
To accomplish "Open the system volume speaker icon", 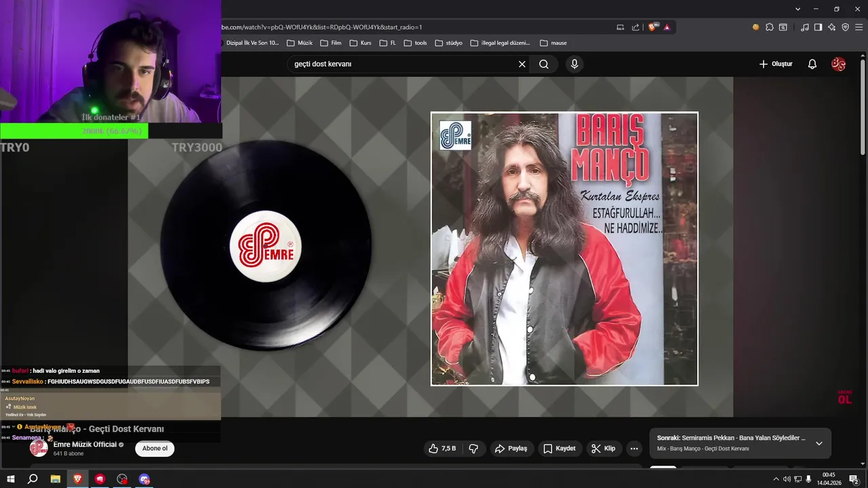I will pyautogui.click(x=787, y=479).
